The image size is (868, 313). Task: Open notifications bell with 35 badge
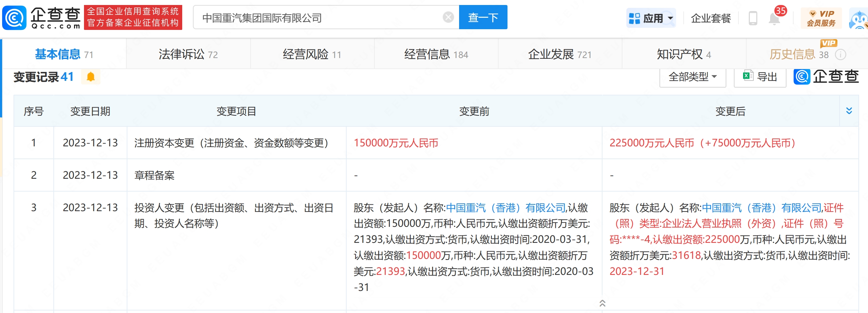coord(774,18)
